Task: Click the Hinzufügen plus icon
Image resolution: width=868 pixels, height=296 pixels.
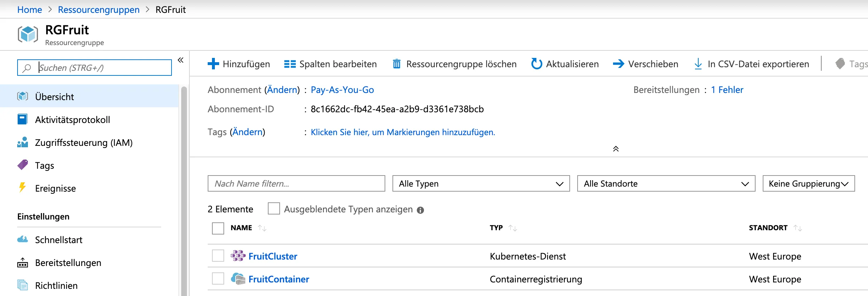Action: point(213,64)
